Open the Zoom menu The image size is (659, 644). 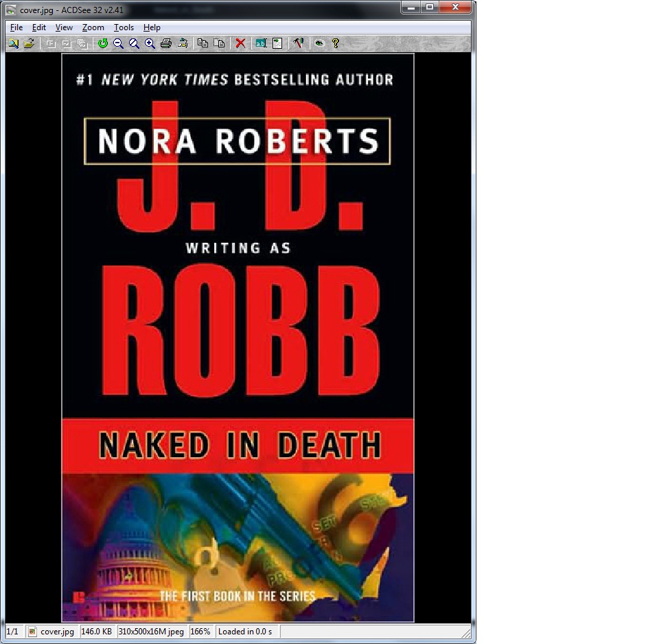click(93, 27)
